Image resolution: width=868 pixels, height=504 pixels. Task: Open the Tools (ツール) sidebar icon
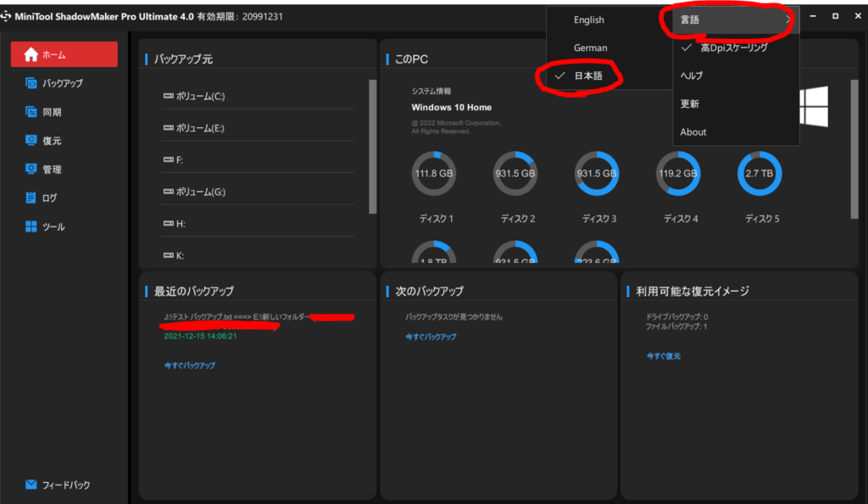click(x=31, y=227)
